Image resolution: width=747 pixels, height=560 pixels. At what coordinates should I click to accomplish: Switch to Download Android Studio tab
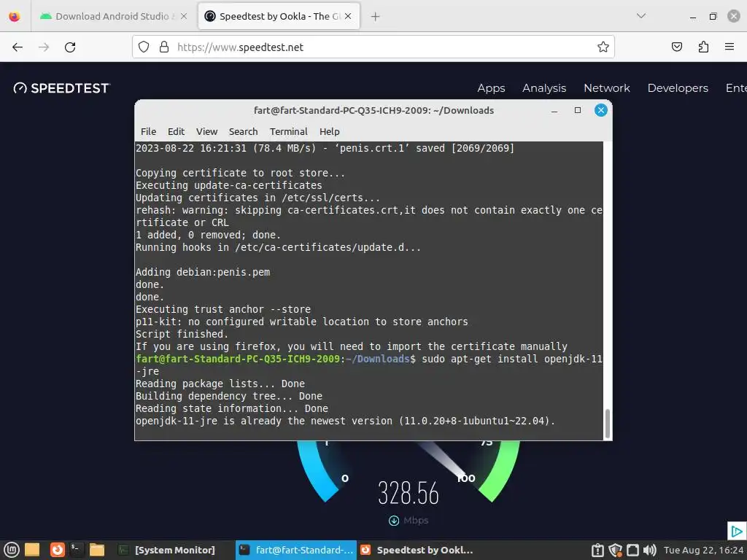113,16
